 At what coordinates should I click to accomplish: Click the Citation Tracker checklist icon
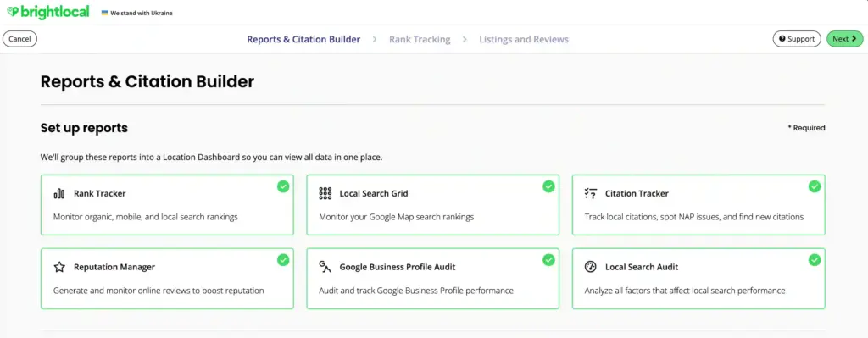591,194
